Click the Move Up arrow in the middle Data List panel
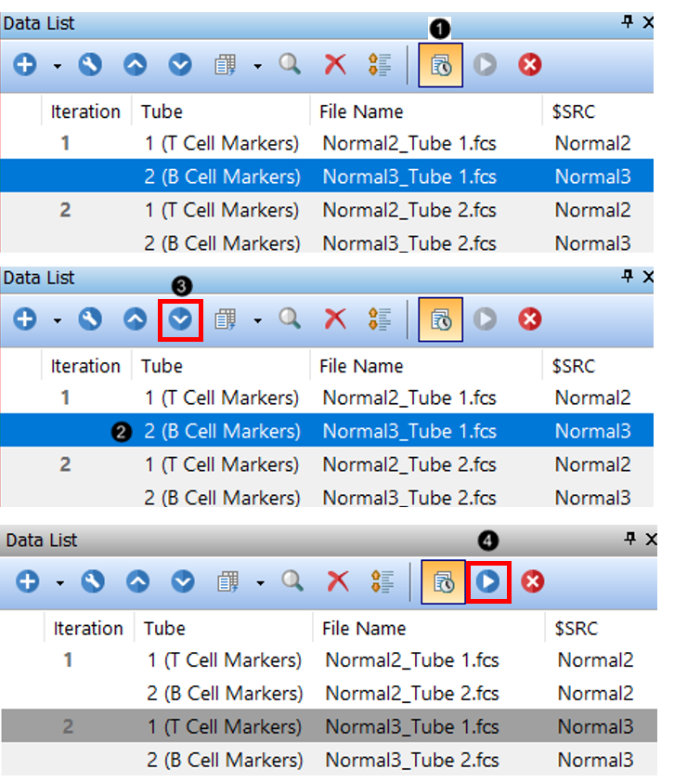Viewport: 700px width, 782px height. pos(136,319)
